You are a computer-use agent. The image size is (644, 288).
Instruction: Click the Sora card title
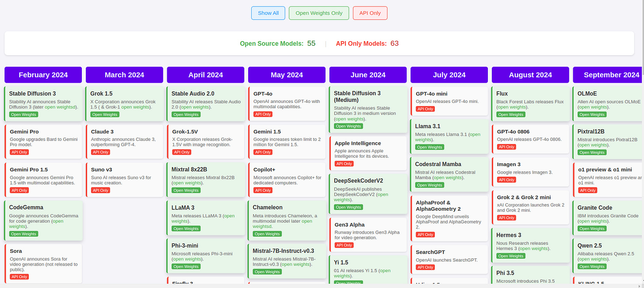[x=16, y=251]
